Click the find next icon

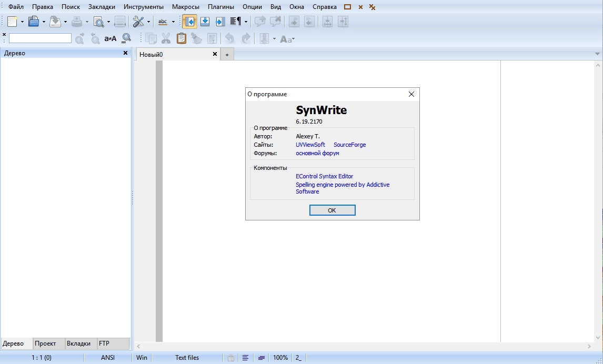pos(79,38)
